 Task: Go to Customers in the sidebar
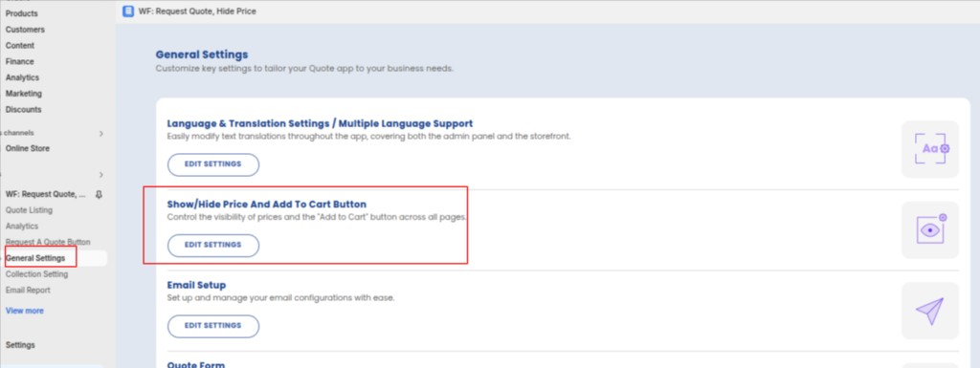(x=25, y=30)
